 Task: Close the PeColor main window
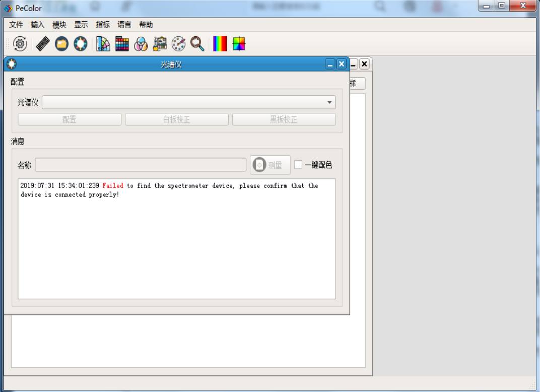(523, 6)
